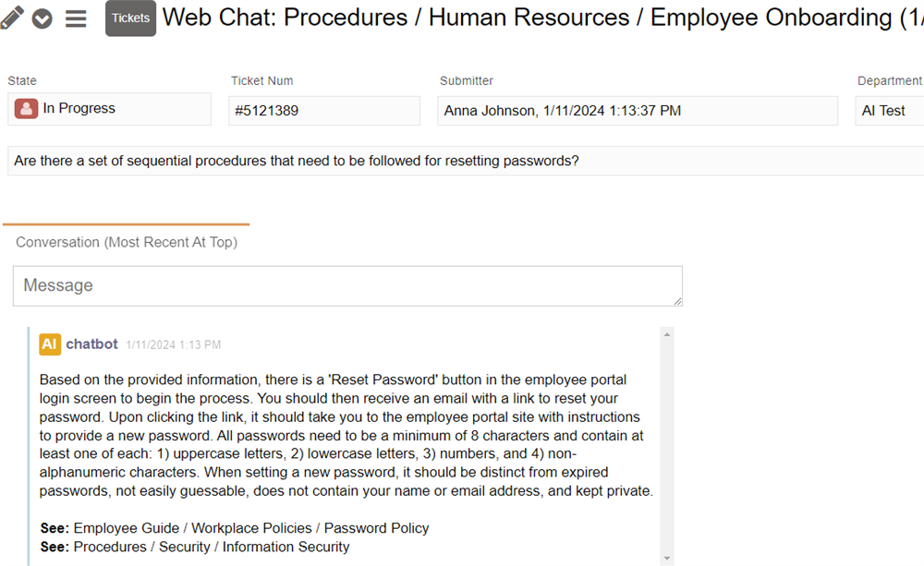The height and width of the screenshot is (566, 924).
Task: Focus the Message text box
Action: 346,285
